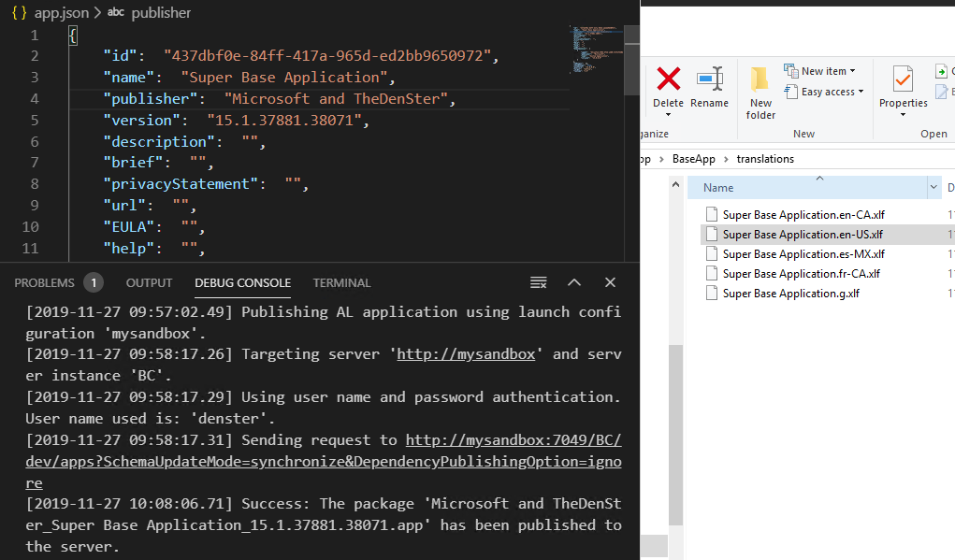This screenshot has width=955, height=560.
Task: Click Explorer navigation pane scroll up arrow
Action: pos(675,184)
